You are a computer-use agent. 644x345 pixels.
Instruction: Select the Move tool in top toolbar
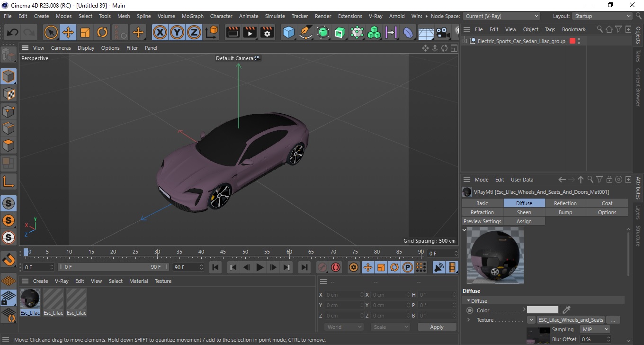click(68, 33)
